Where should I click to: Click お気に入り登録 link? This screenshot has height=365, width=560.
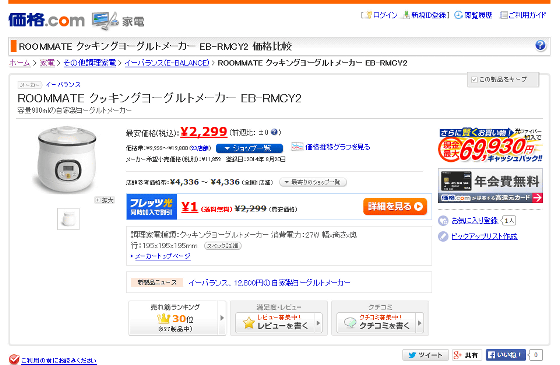click(x=474, y=221)
